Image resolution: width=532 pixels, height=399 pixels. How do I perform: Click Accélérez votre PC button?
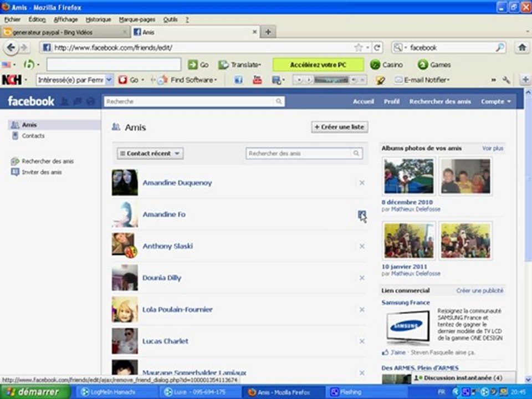click(318, 64)
